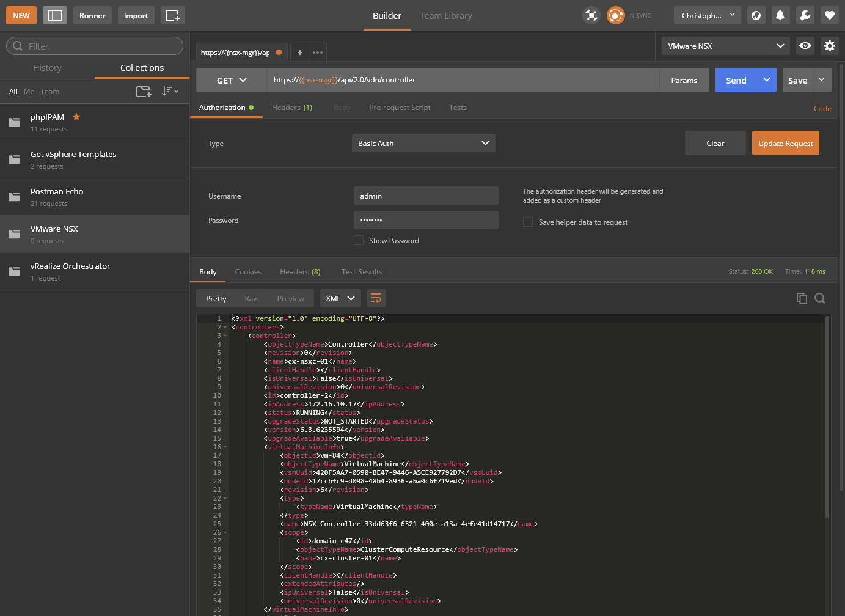Viewport: 845px width, 616px height.
Task: Click the Update Request button
Action: 785,144
